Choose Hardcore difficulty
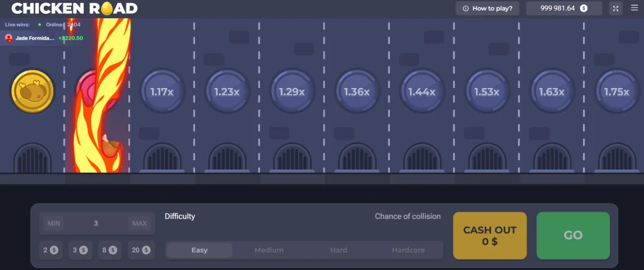 [x=408, y=250]
